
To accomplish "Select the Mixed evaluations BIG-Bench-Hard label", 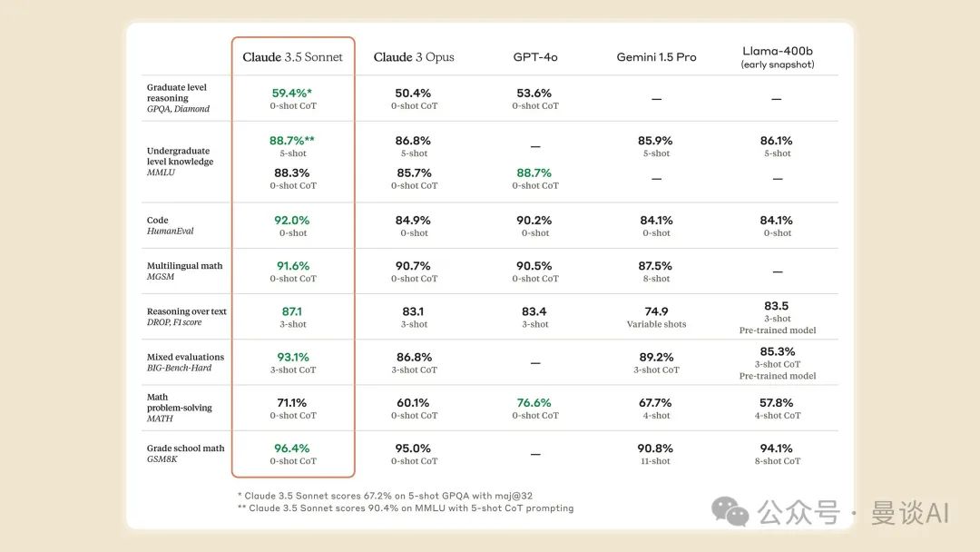I will pos(185,362).
